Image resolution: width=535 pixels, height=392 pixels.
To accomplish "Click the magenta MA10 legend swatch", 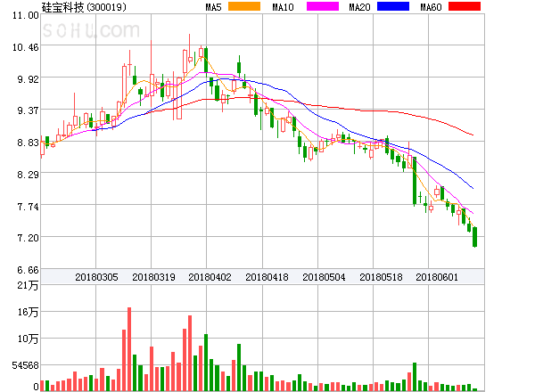I will click(x=323, y=6).
